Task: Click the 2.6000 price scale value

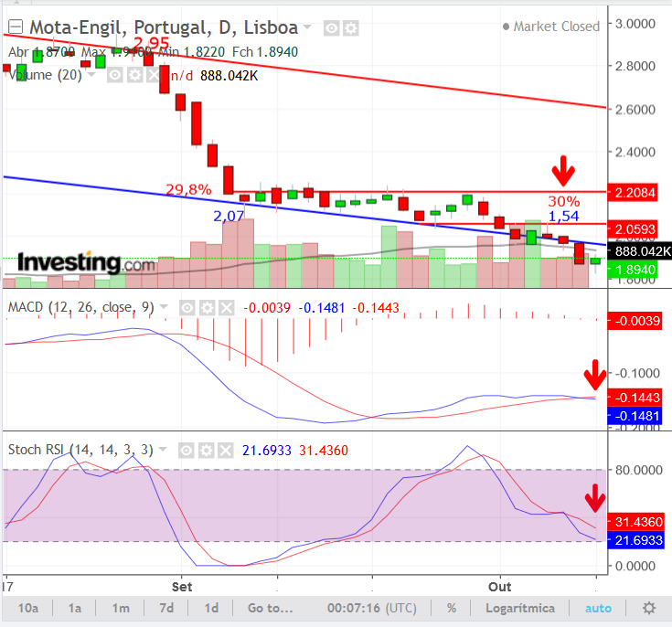Action: [635, 110]
